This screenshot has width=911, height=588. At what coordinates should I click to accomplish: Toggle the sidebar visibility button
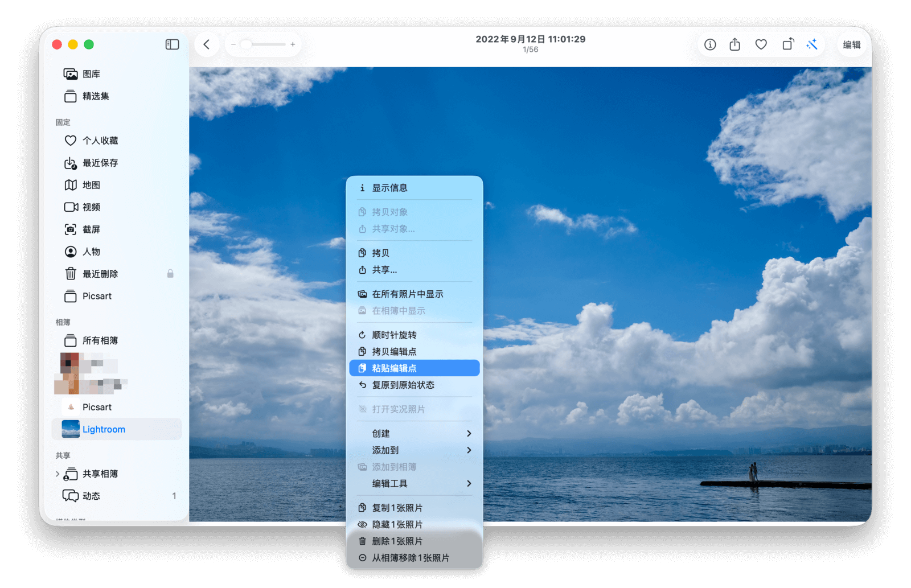172,44
